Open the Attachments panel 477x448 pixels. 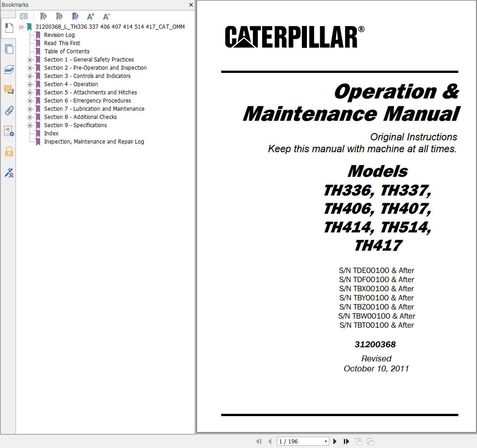[x=9, y=110]
